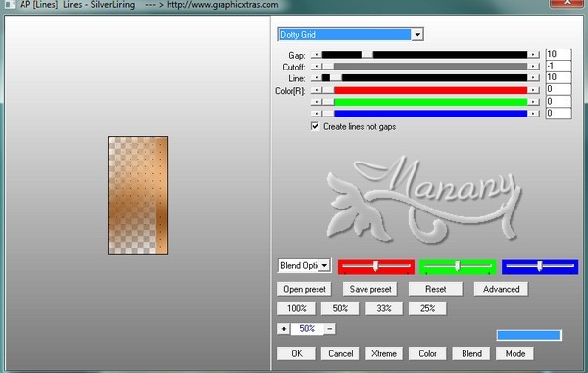Click the light blue color swatch
The width and height of the screenshot is (588, 373).
point(529,335)
